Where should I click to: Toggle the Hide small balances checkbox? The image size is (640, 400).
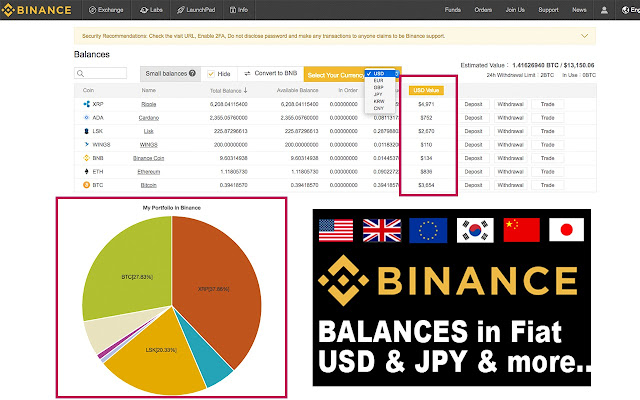pos(211,73)
